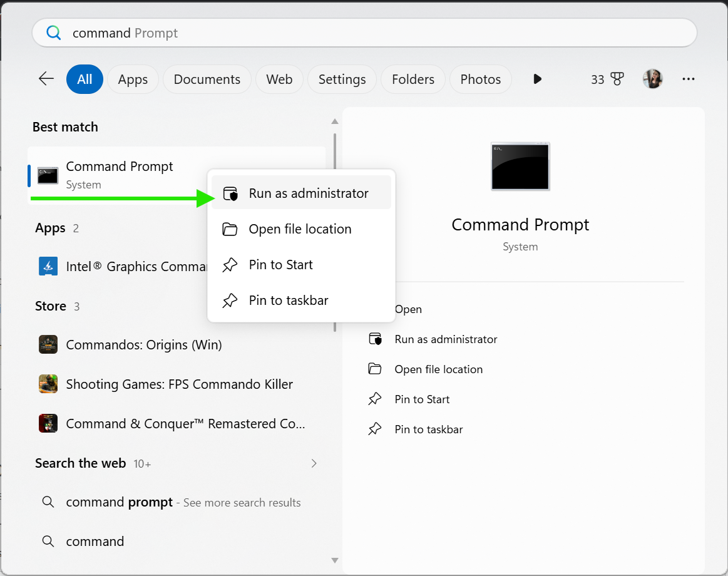
Task: Click folder icon beside Open file location in context menu
Action: [x=230, y=229]
